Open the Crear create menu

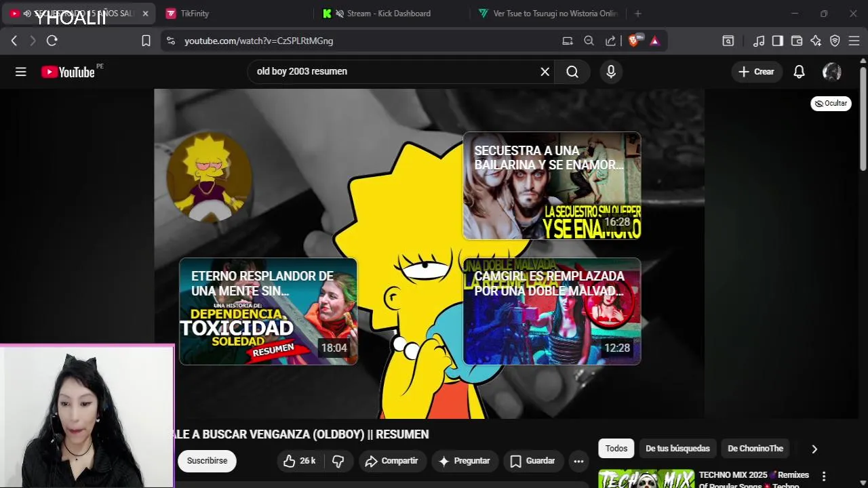click(x=756, y=72)
